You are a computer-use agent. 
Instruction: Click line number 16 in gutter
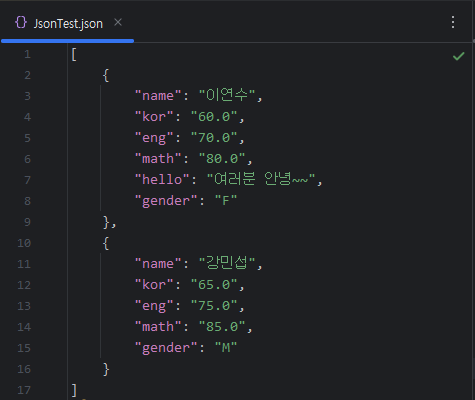click(24, 369)
